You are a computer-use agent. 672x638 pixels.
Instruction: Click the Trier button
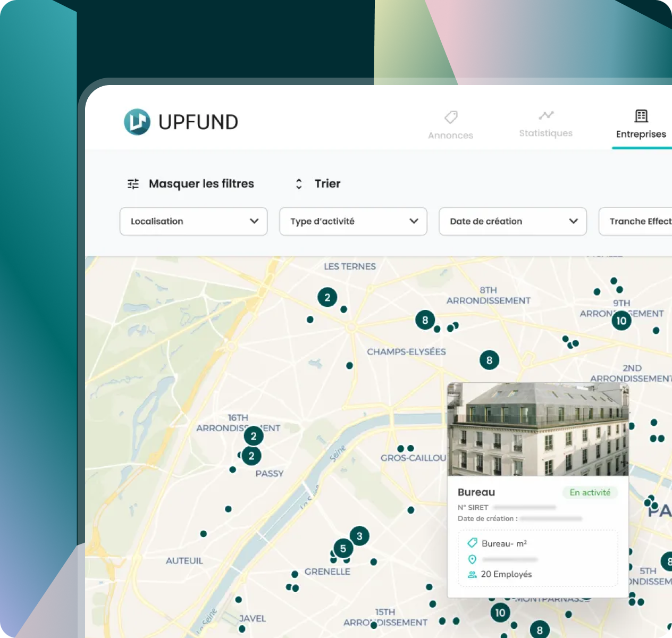[318, 184]
